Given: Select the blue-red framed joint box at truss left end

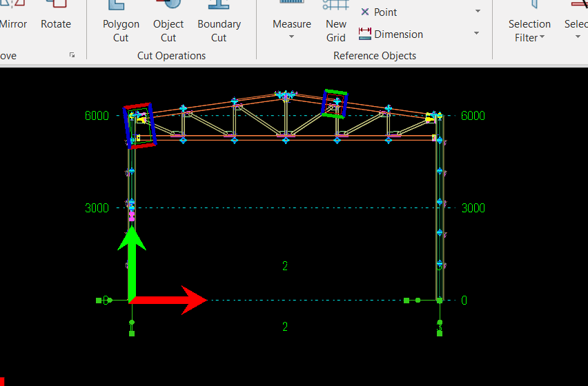Looking at the screenshot, I should coord(140,125).
